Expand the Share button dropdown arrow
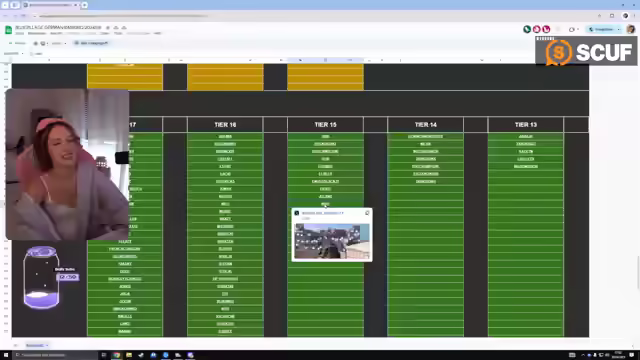The width and height of the screenshot is (640, 360). (619, 29)
